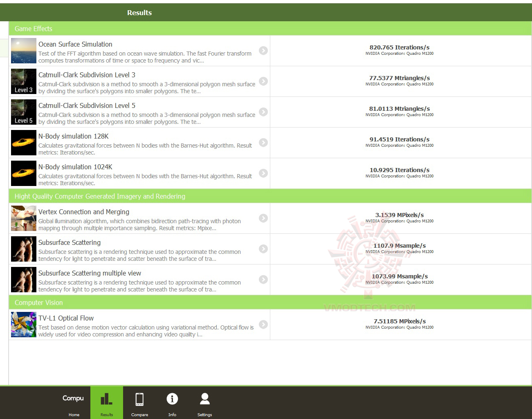Open the Info icon
This screenshot has width=532, height=419.
(x=172, y=399)
